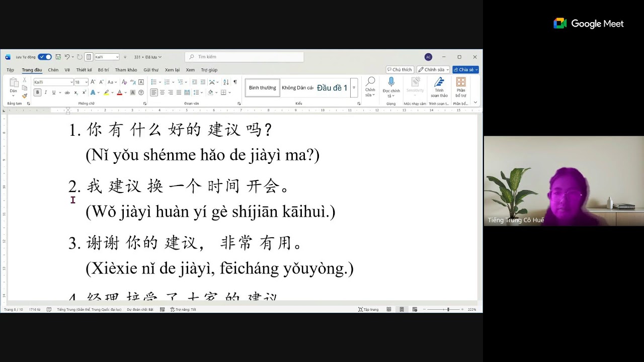
Task: Switch to the Xem lại (Review) tab
Action: tap(172, 70)
